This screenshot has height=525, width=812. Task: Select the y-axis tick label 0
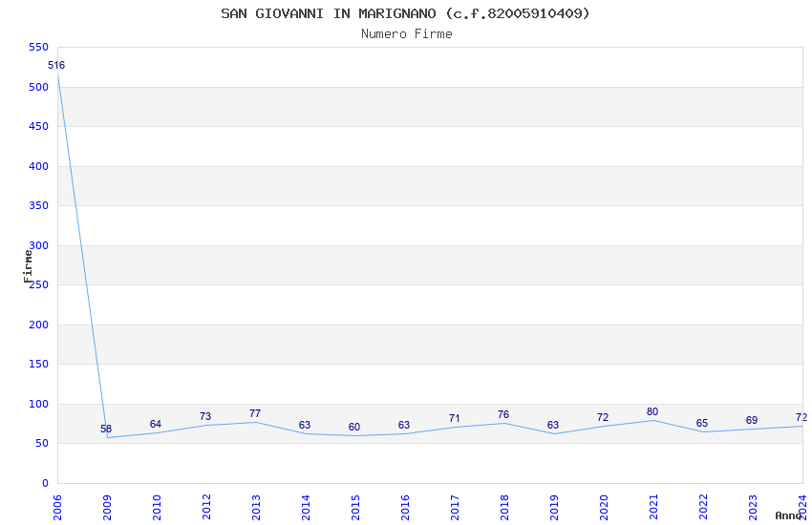46,483
